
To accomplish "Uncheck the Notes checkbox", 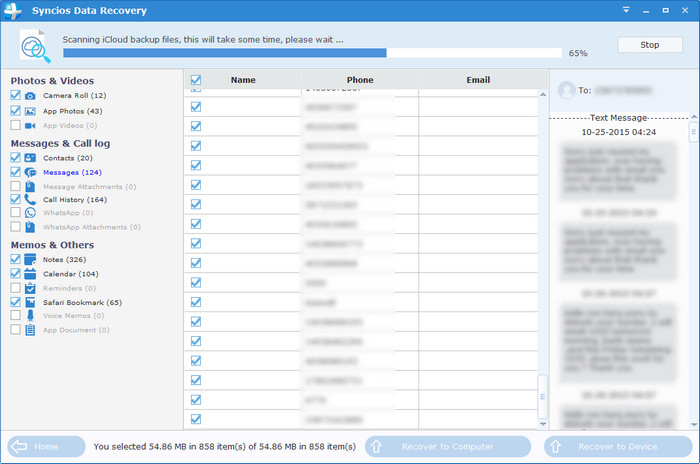I will [x=16, y=259].
